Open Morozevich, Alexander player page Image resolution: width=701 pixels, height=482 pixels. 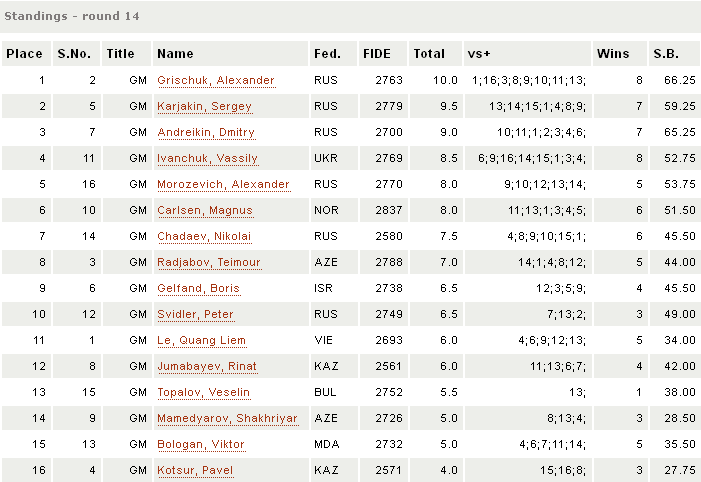[x=223, y=185]
